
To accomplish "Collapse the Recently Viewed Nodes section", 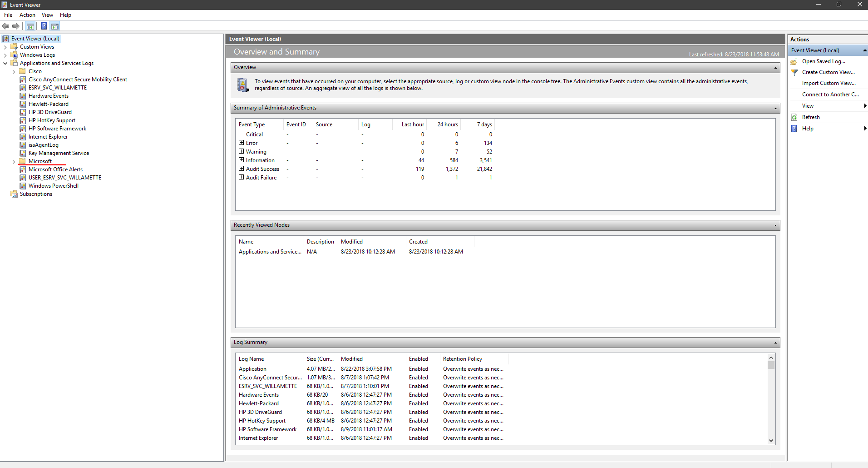I will click(x=775, y=226).
